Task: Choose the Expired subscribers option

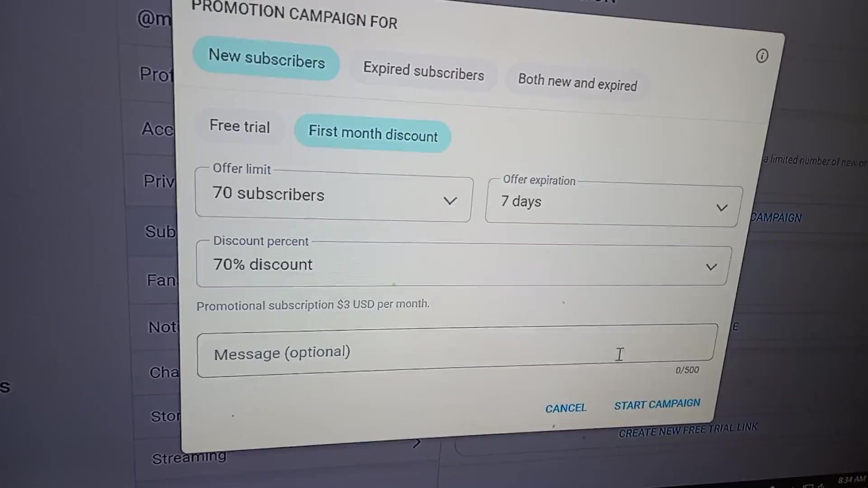Action: coord(423,71)
